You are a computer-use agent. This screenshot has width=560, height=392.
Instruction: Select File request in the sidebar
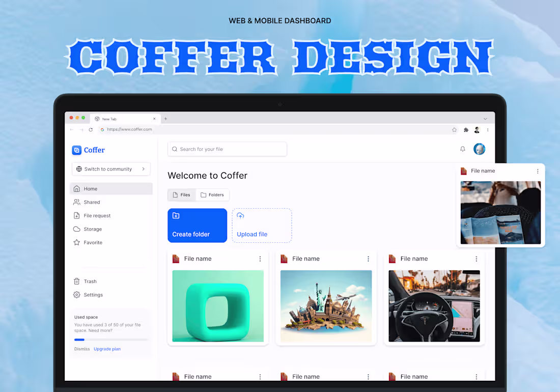(97, 215)
